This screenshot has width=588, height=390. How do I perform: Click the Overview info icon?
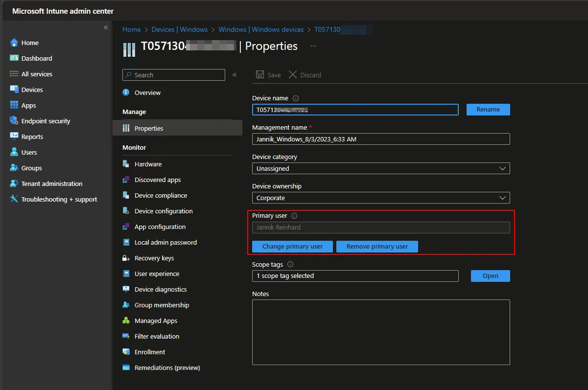126,92
